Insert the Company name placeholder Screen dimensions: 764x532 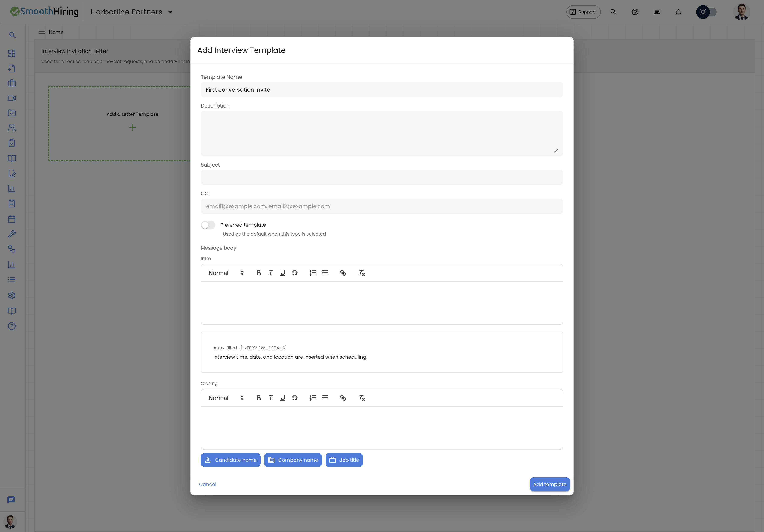coord(293,460)
